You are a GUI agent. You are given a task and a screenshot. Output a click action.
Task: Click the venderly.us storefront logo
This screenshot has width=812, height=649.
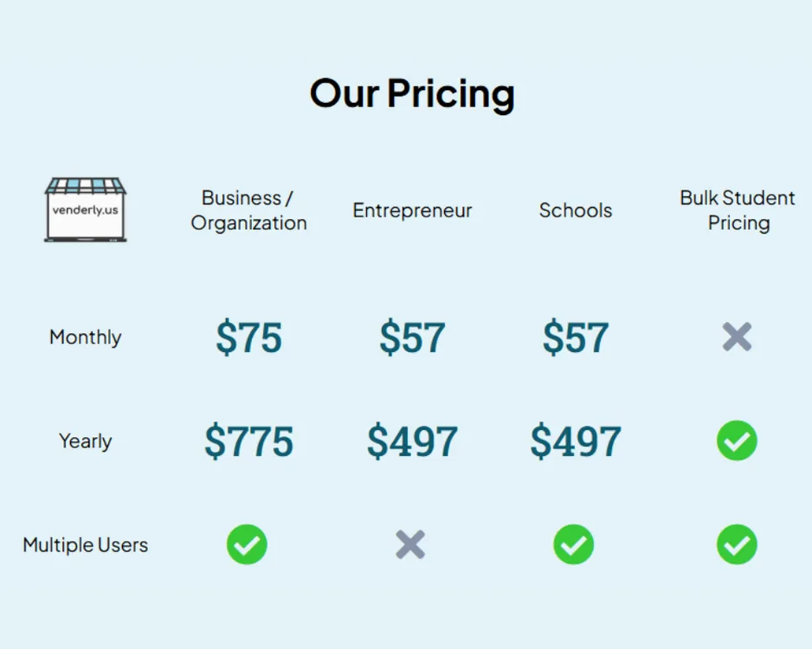86,209
